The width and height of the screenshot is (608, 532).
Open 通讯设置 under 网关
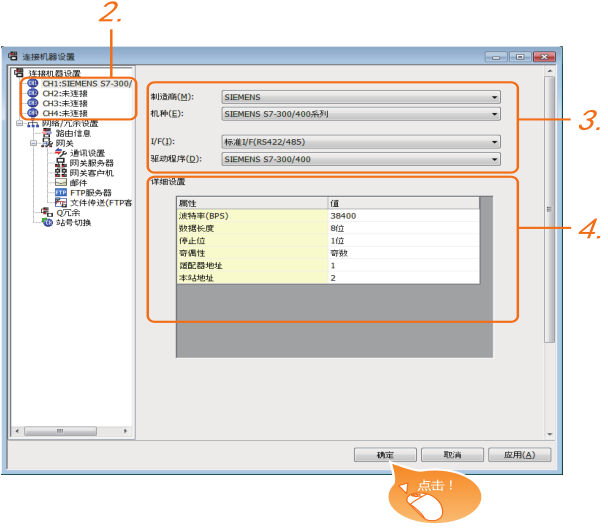tap(87, 153)
